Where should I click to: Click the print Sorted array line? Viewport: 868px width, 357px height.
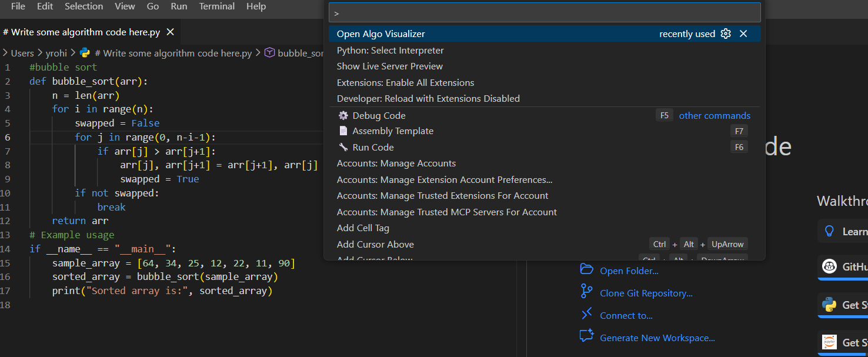point(162,291)
